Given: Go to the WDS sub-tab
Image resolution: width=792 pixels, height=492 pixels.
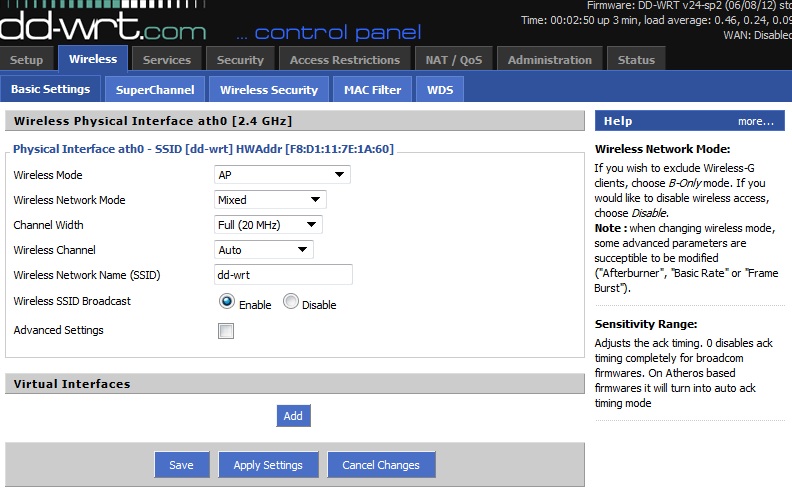Looking at the screenshot, I should [x=440, y=89].
